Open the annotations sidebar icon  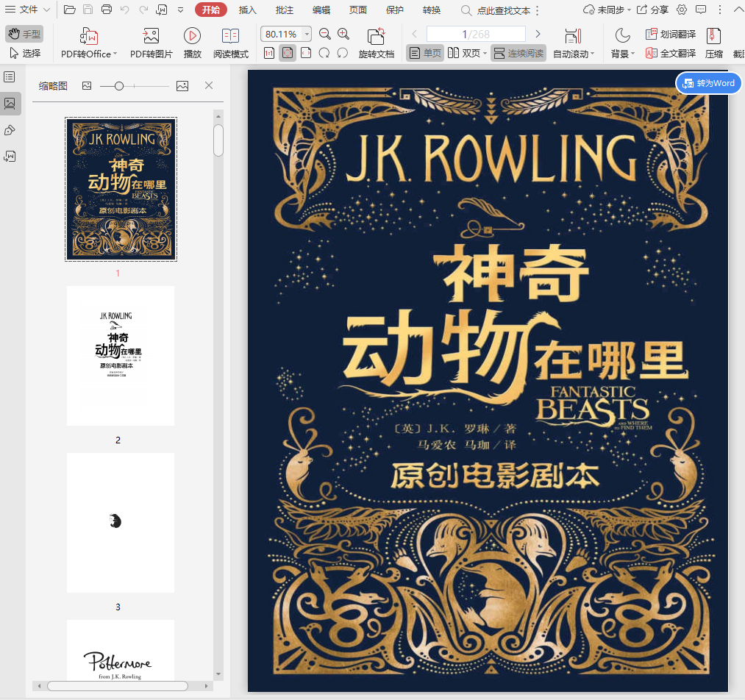click(10, 130)
